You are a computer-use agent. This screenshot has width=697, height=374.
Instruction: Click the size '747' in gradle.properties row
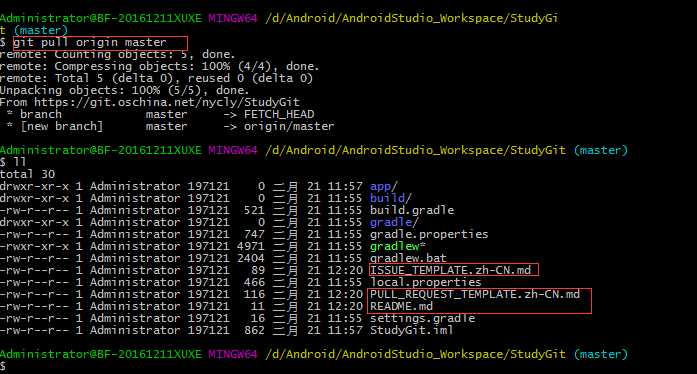254,234
